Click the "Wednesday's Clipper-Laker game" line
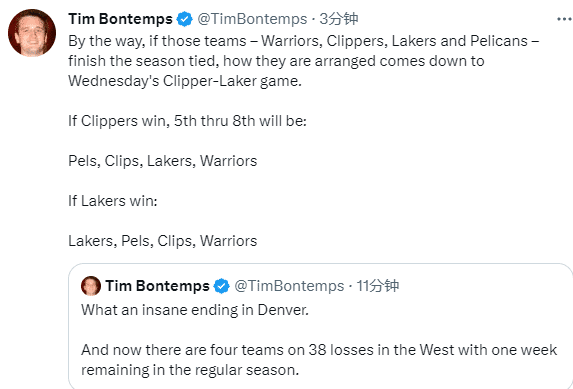Viewport: 573px width, 389px height. click(185, 81)
